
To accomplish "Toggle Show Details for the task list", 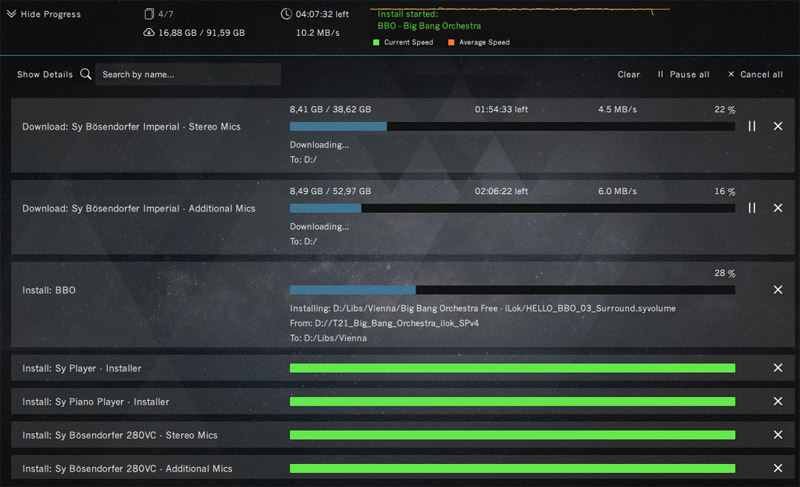I will click(45, 75).
